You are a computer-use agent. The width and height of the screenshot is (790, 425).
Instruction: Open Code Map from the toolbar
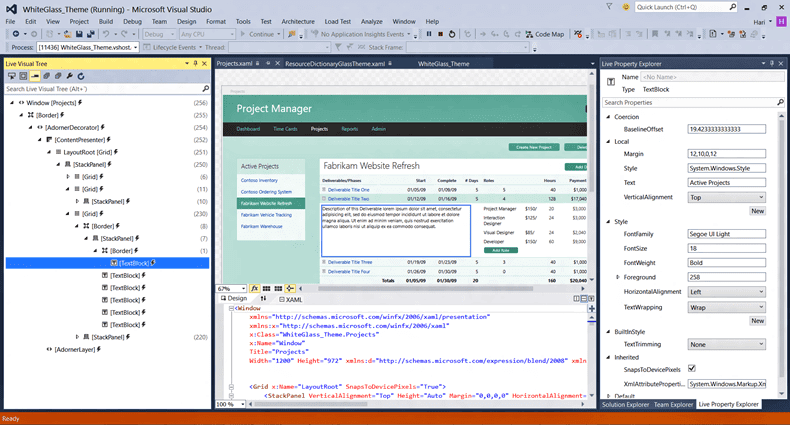545,34
